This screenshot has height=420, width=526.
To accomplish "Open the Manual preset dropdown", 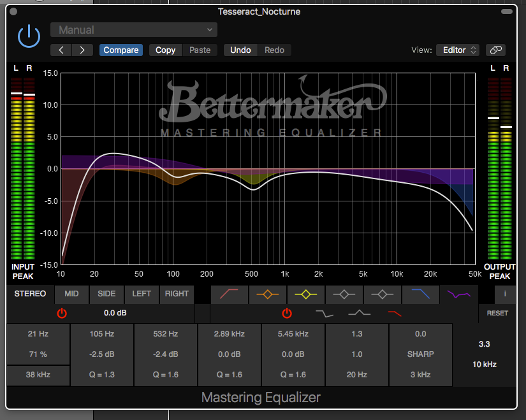I will pos(134,30).
